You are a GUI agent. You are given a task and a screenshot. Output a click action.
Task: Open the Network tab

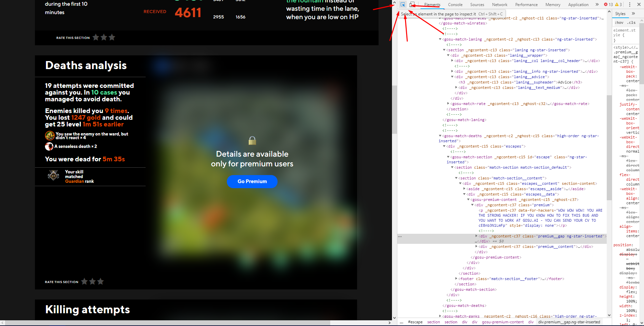pos(500,5)
